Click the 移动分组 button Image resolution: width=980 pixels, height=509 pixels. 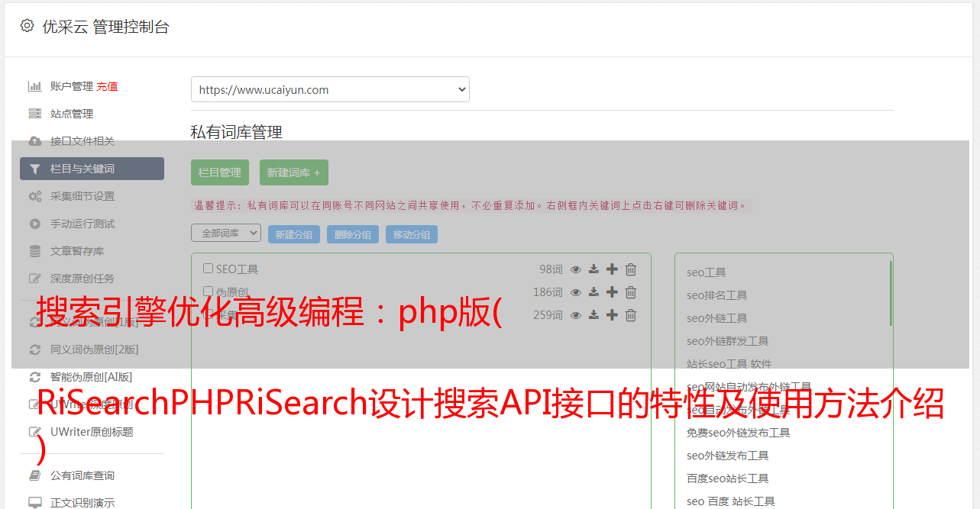tap(412, 234)
